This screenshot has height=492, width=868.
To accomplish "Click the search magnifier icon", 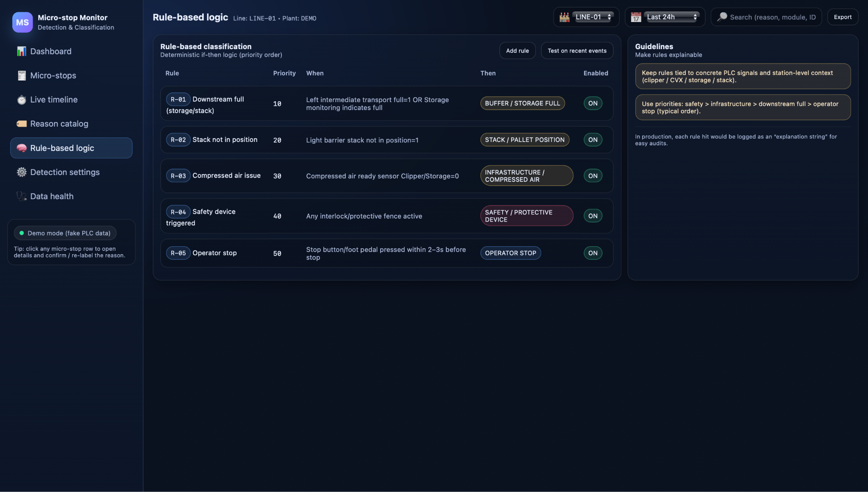I will (722, 17).
